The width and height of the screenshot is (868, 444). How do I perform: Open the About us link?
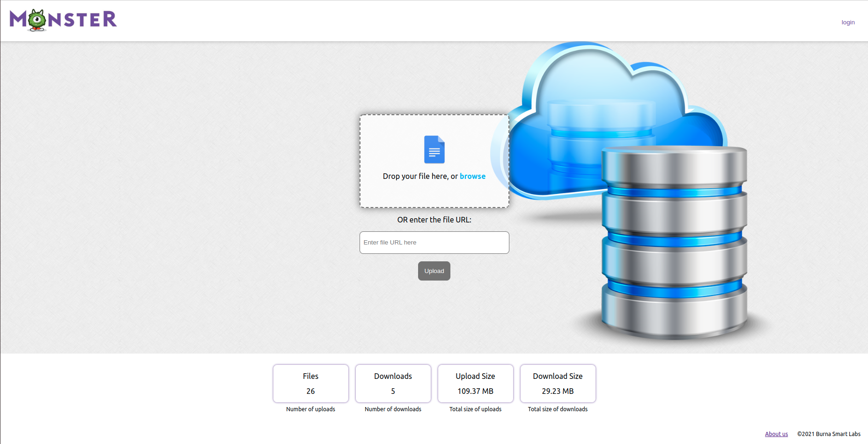coord(776,434)
